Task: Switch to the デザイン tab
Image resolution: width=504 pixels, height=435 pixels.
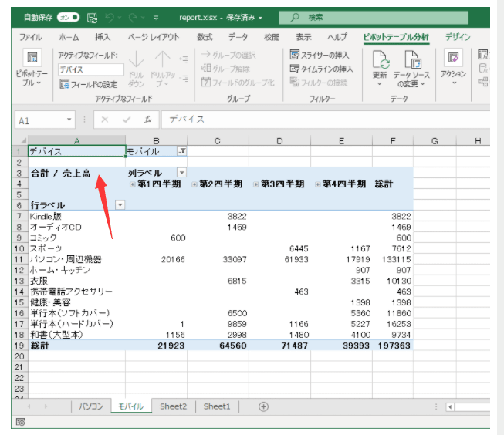Action: 458,37
